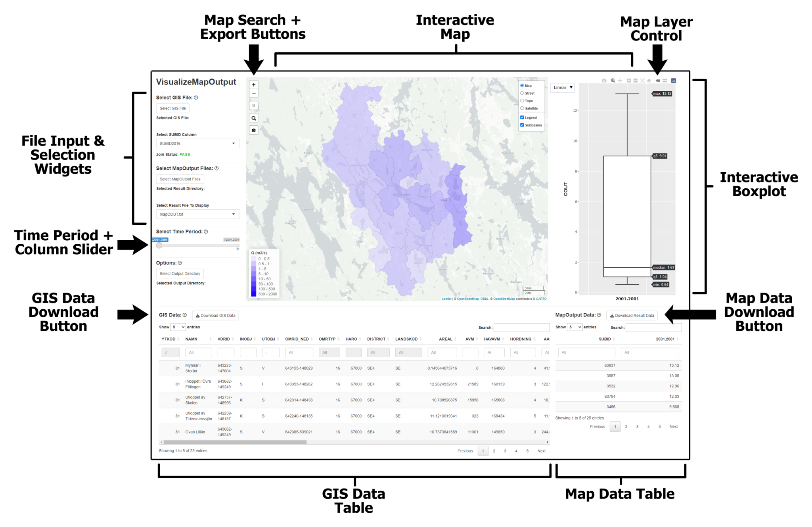812x527 pixels.
Task: Click Download GIS Data button
Action: point(215,316)
